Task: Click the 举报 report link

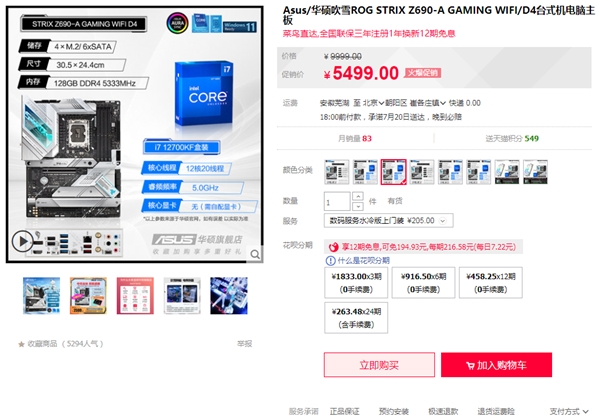Action: pos(245,344)
